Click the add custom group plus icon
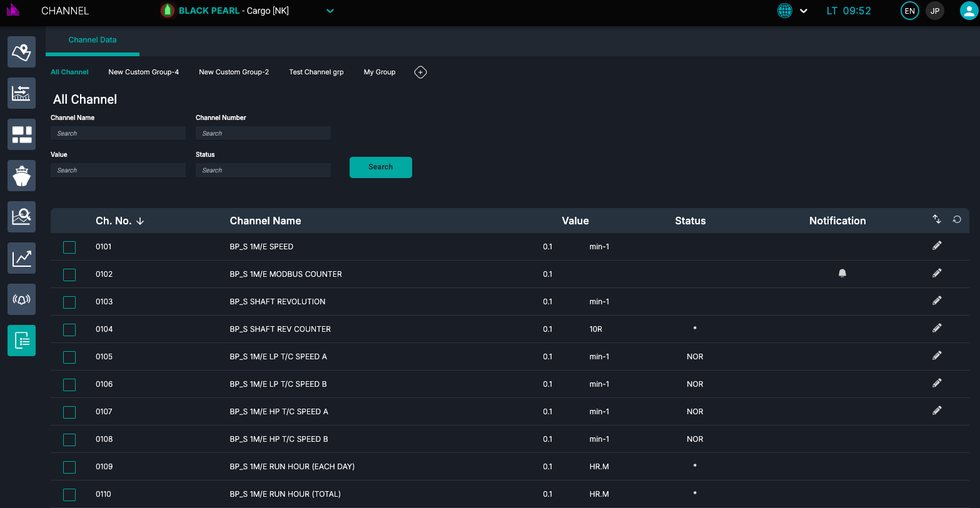The height and width of the screenshot is (508, 980). 421,72
